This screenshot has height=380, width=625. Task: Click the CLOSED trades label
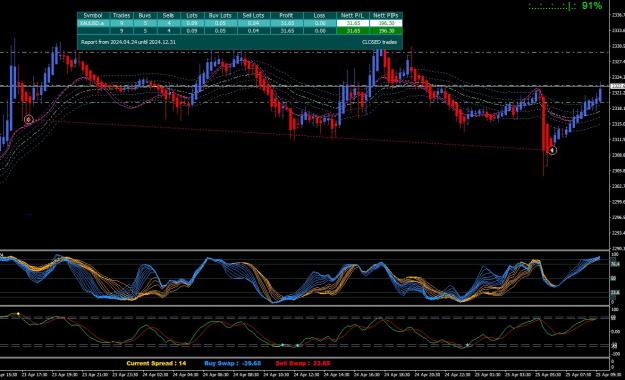[x=379, y=42]
